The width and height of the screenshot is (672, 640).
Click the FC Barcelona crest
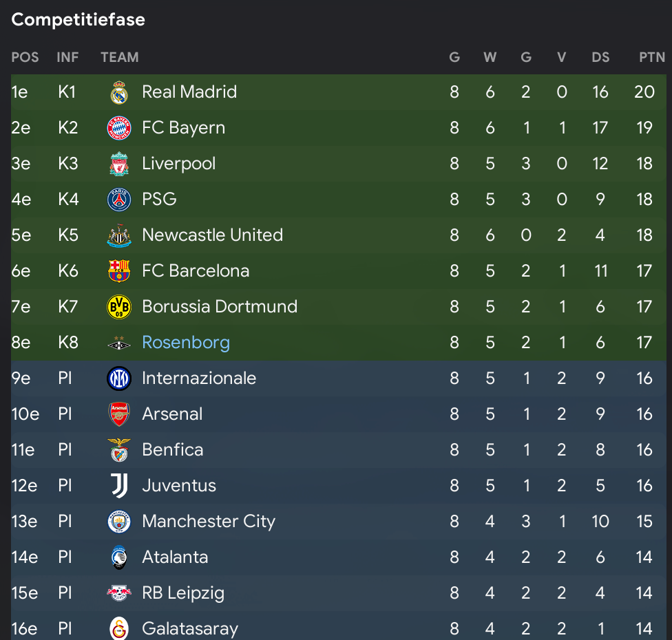119,271
